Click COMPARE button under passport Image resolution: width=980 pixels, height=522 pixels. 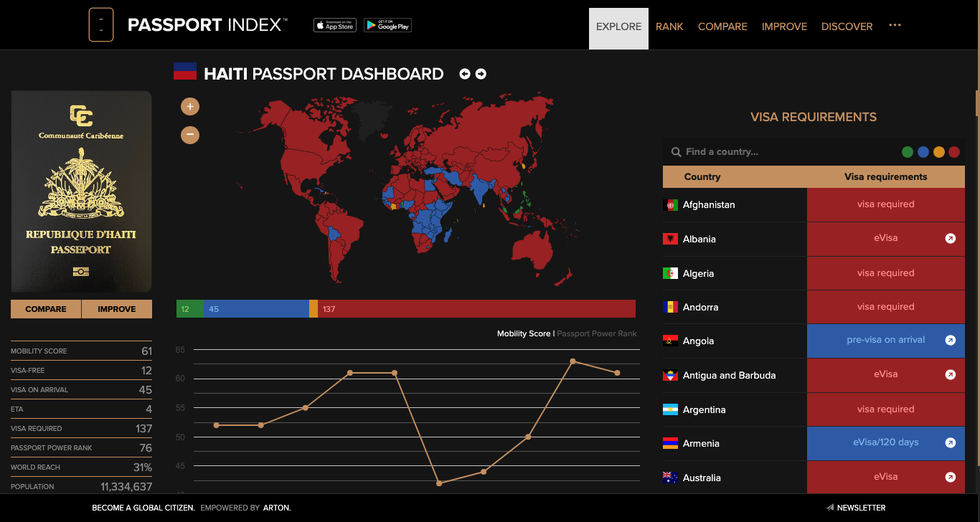pos(46,309)
